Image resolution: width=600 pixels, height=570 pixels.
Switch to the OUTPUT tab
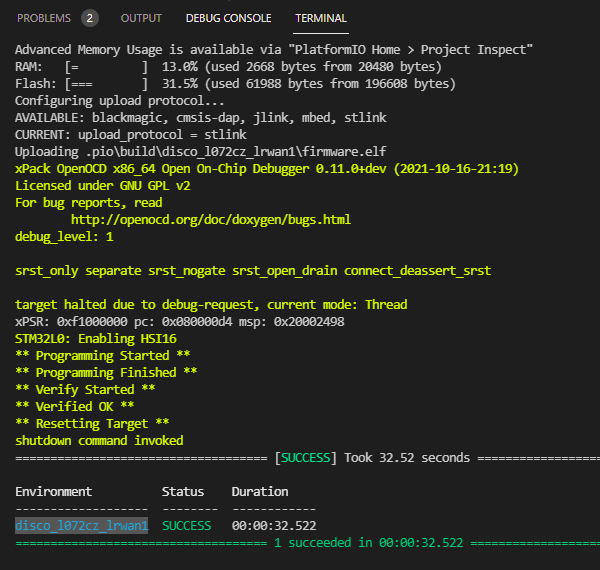click(x=141, y=18)
